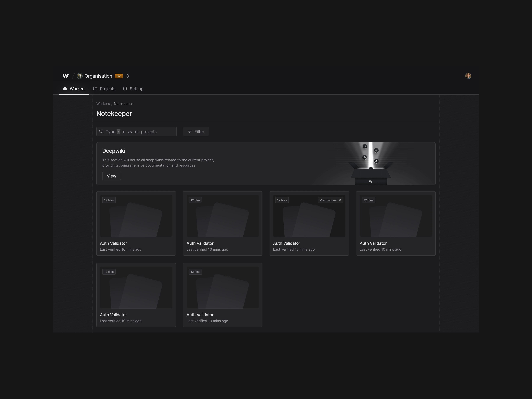The image size is (532, 399).
Task: Click the Workers breadcrumb link
Action: pos(103,104)
